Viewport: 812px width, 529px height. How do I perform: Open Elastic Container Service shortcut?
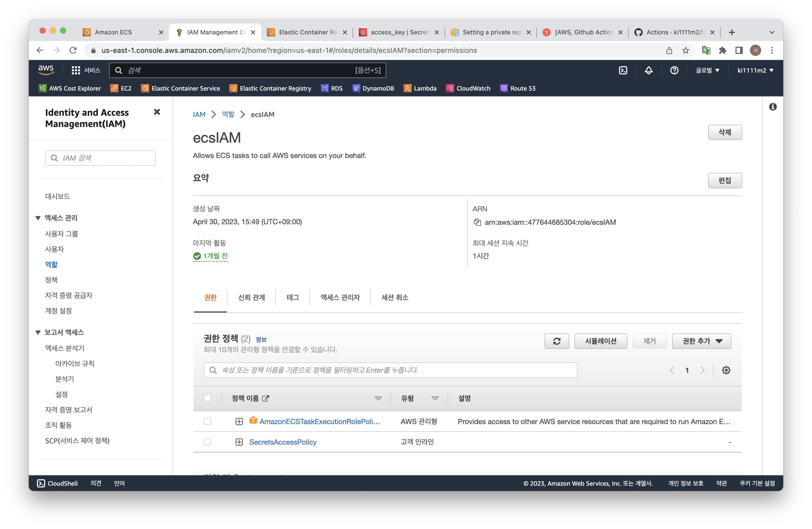click(181, 88)
